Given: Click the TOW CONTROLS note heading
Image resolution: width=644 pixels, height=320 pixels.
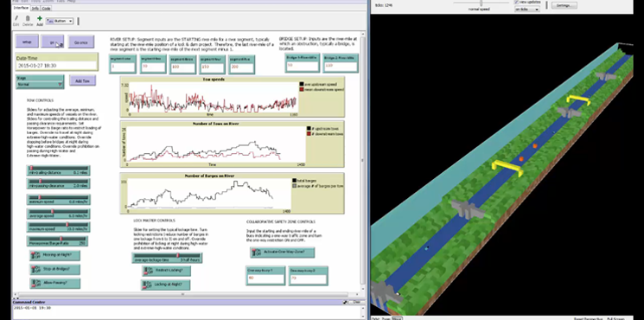Looking at the screenshot, I should 40,100.
